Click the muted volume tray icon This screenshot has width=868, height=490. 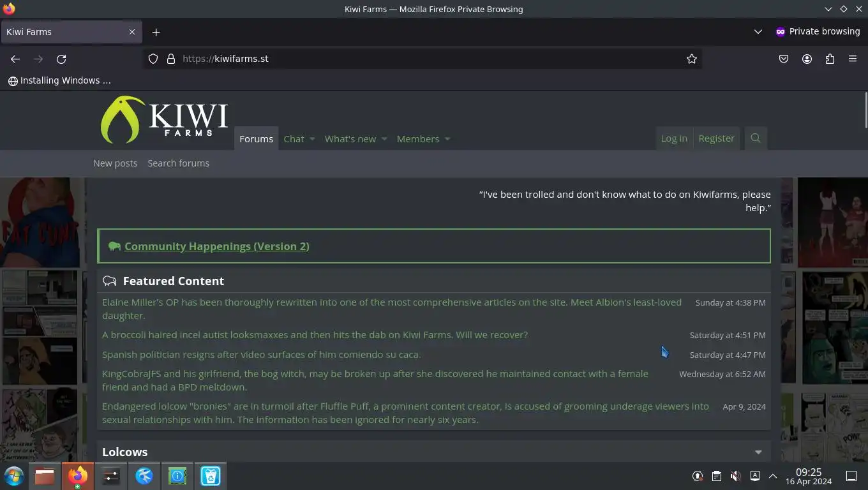(736, 476)
